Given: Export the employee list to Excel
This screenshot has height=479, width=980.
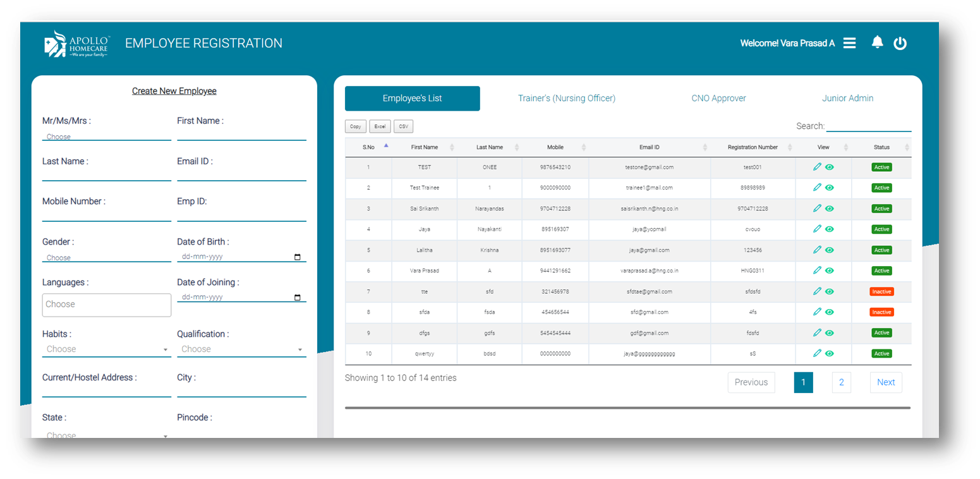Looking at the screenshot, I should (x=380, y=126).
